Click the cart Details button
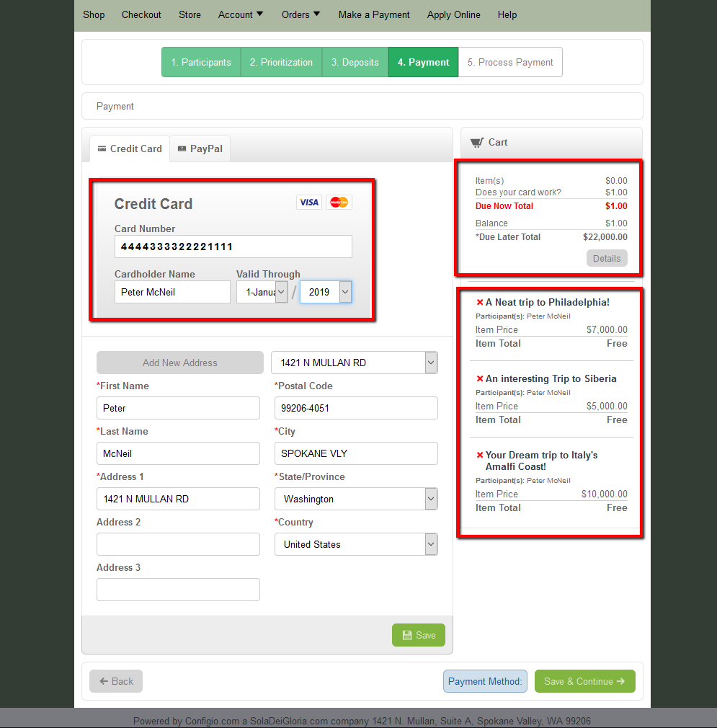 pos(607,259)
